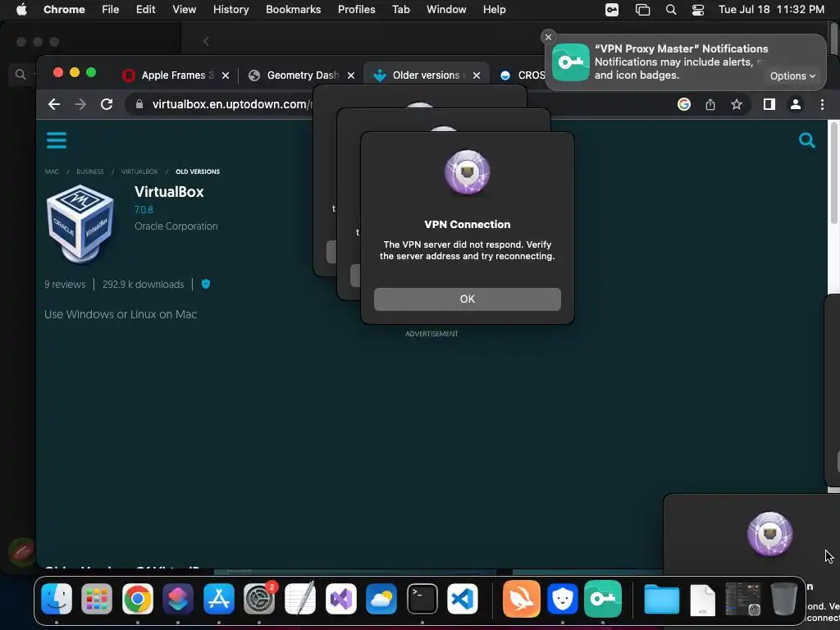Click the search icon in the background window
The height and width of the screenshot is (630, 840).
(21, 75)
